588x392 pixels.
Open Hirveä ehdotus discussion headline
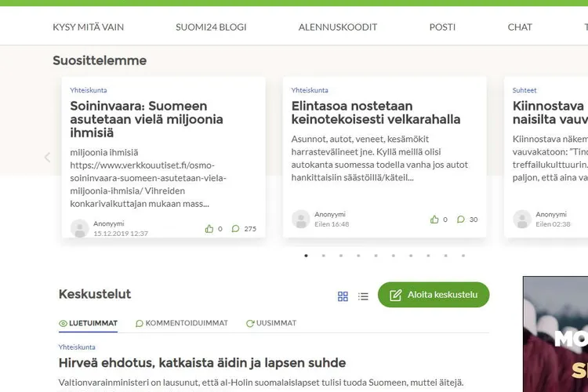tap(202, 363)
